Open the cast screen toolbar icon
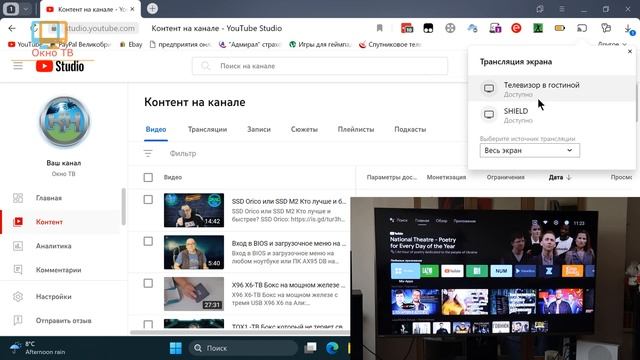 [x=582, y=28]
